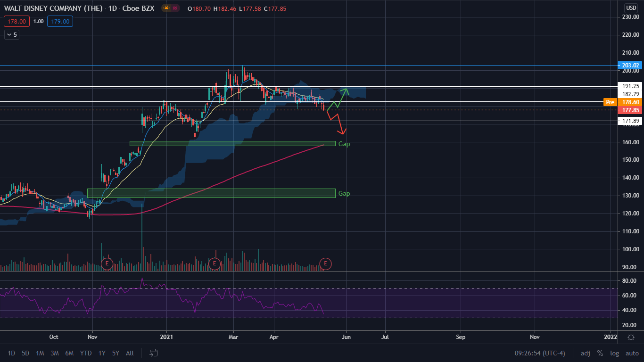Click the 191.25 horizontal line price label
Screen dimensions: 644x362
[x=630, y=86]
